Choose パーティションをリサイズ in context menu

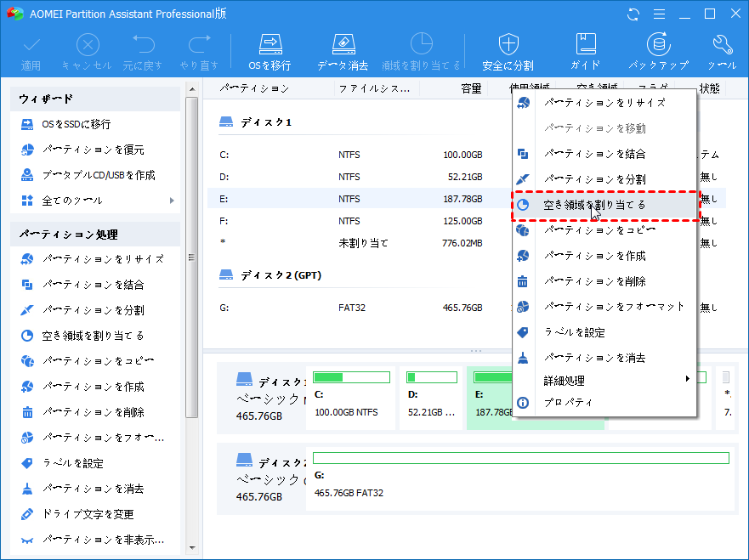[604, 103]
